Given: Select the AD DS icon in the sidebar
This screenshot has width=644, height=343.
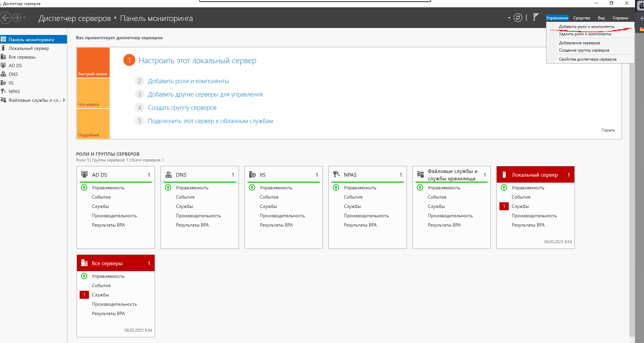Looking at the screenshot, I should click(x=3, y=66).
